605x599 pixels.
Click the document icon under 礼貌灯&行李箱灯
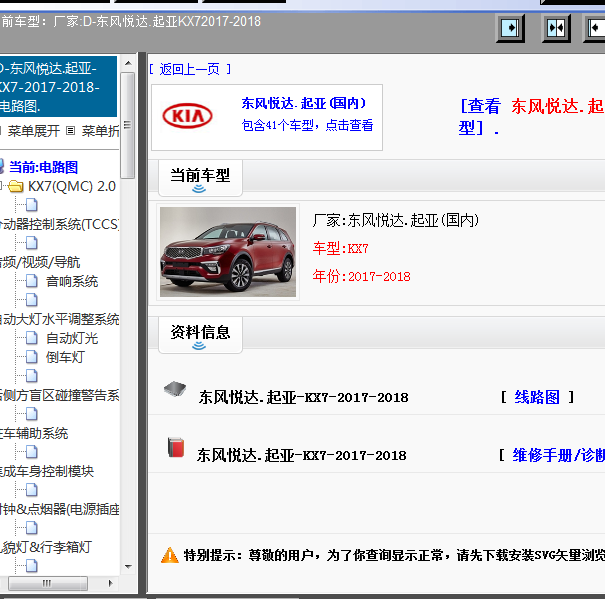(32, 566)
